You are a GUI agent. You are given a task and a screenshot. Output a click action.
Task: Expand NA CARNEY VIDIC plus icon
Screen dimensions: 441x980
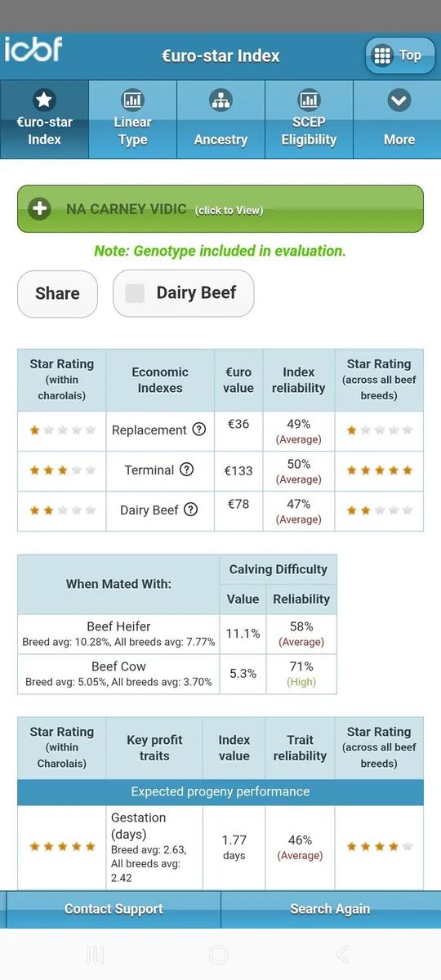coord(39,209)
